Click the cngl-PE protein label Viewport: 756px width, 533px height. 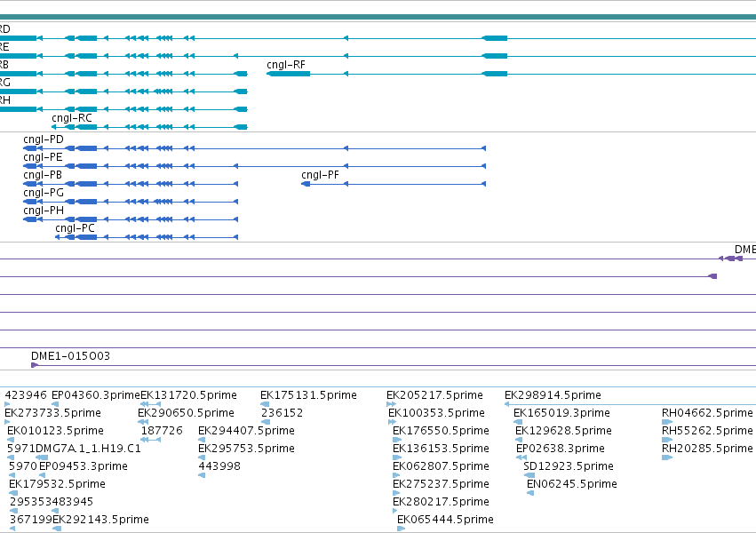tap(43, 157)
